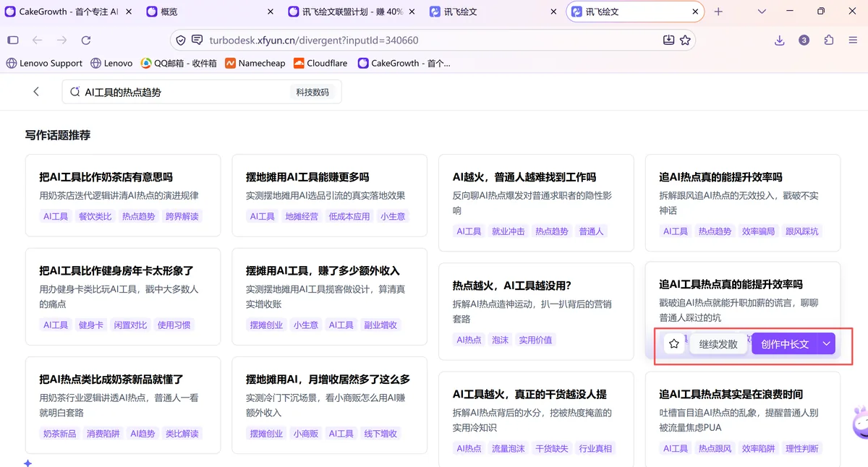Click the 干货缺失 tag
The width and height of the screenshot is (868, 467).
552,449
